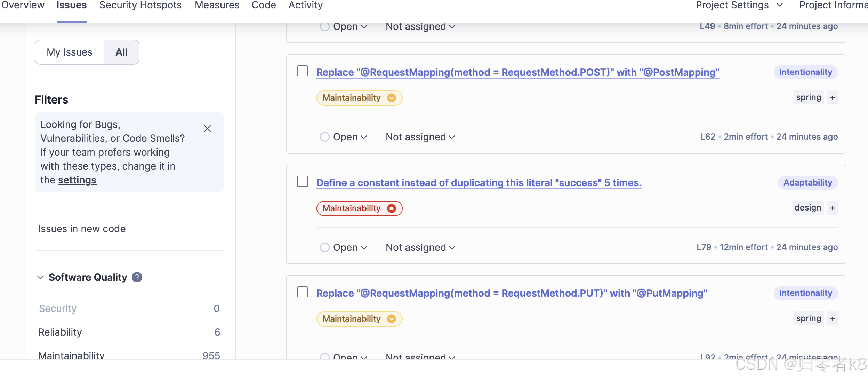This screenshot has height=378, width=868.
Task: Click the Maintainability severity icon on PutMapping issue
Action: pyautogui.click(x=391, y=319)
